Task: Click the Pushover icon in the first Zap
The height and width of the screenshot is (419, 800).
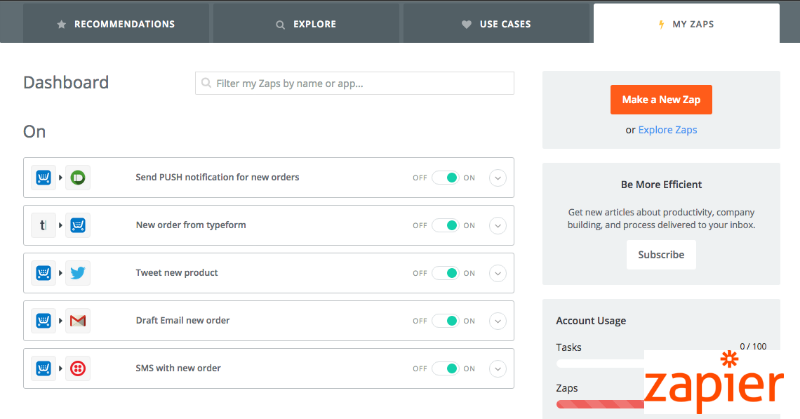Action: (78, 177)
